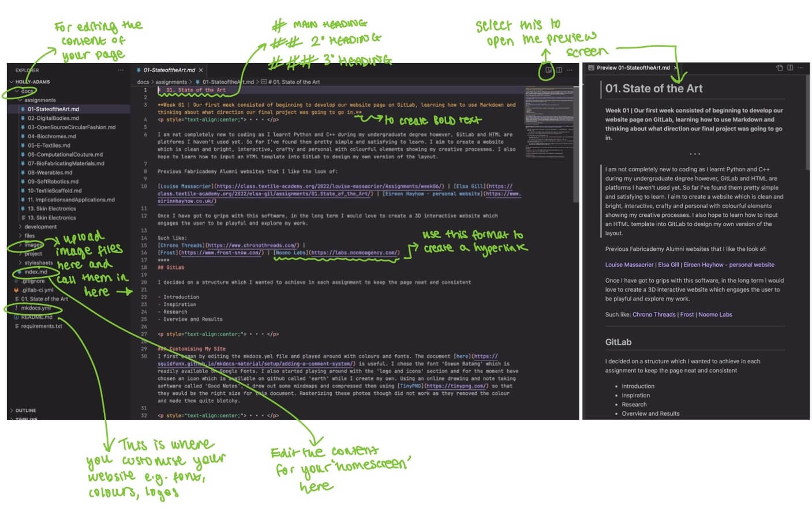Open index.md file
The width and height of the screenshot is (812, 508).
(x=35, y=272)
